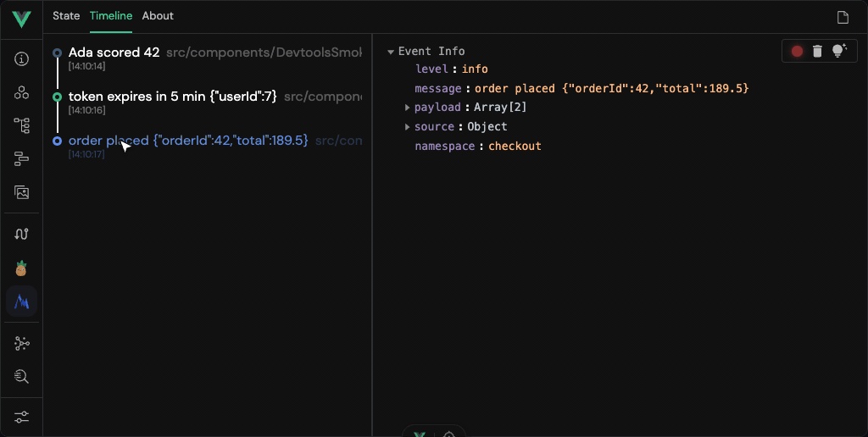The height and width of the screenshot is (437, 868).
Task: Click the namespace value 'checkout'
Action: pyautogui.click(x=515, y=146)
